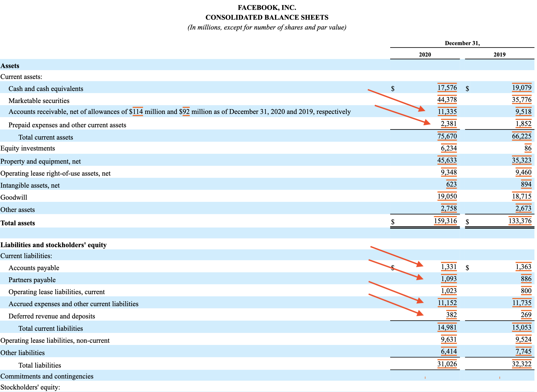Click the 2019 total assets 133,376

click(x=520, y=221)
